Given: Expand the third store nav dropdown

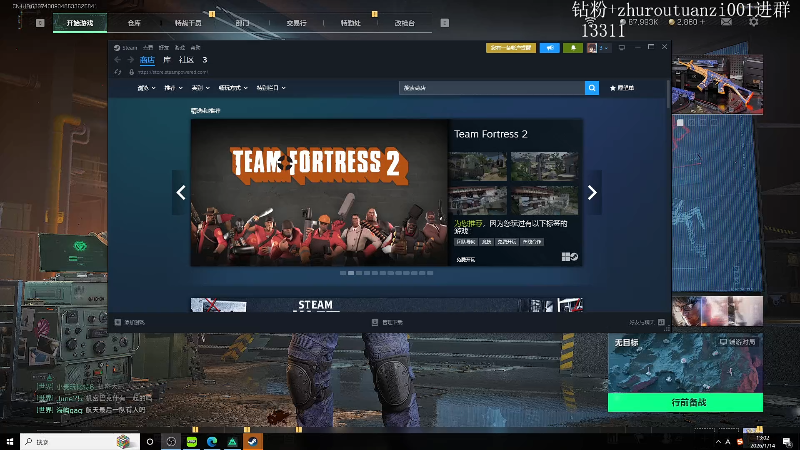Looking at the screenshot, I should (x=201, y=88).
